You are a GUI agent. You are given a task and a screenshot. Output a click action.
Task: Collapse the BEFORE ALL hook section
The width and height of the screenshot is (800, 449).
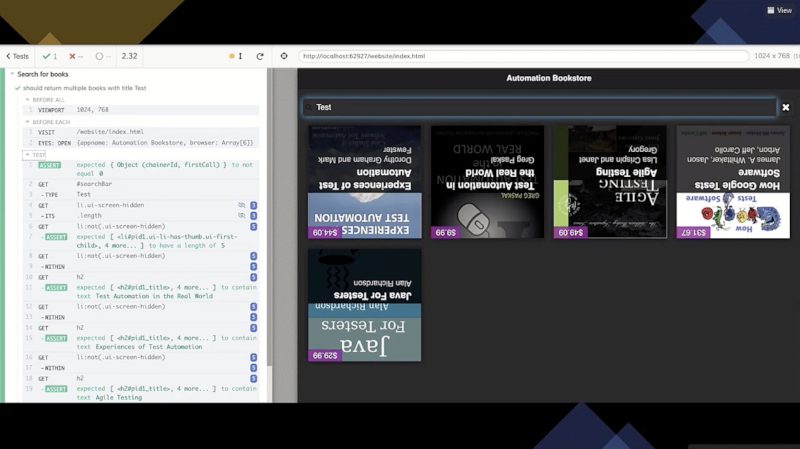coord(28,100)
